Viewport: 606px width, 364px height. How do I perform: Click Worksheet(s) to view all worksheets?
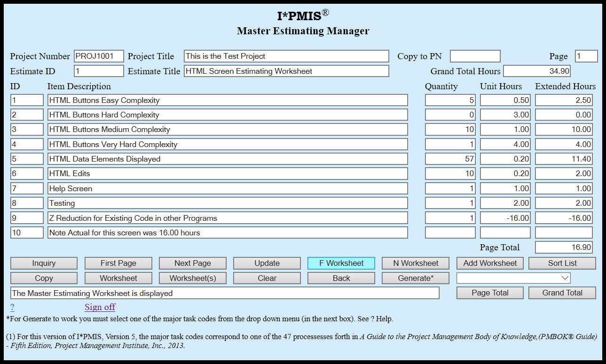tap(192, 278)
